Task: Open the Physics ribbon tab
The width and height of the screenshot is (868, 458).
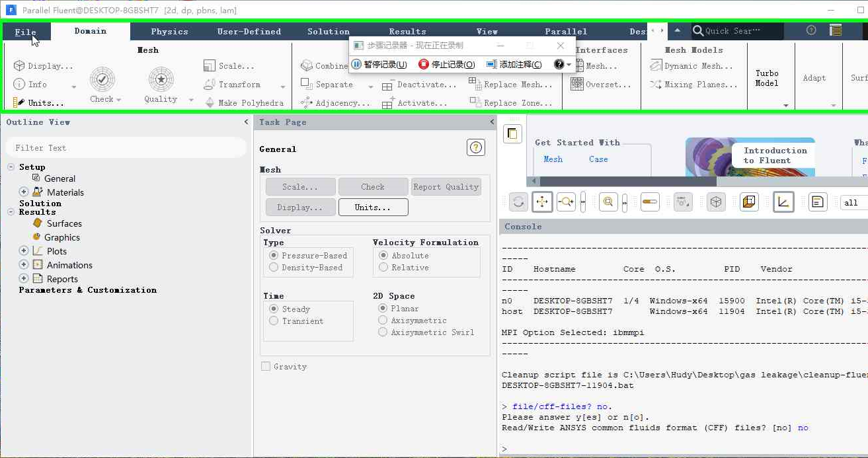Action: 169,31
